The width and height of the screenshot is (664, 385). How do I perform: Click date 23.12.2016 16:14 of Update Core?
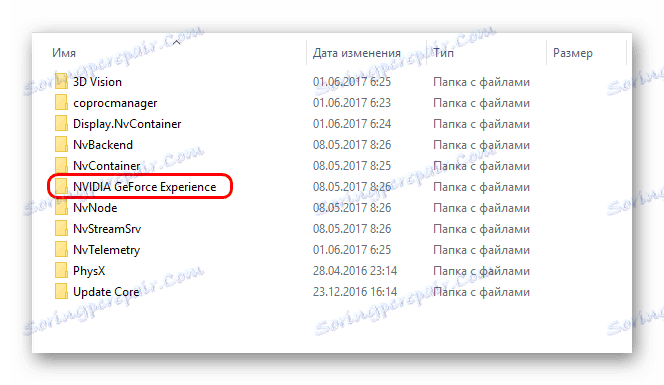[355, 292]
